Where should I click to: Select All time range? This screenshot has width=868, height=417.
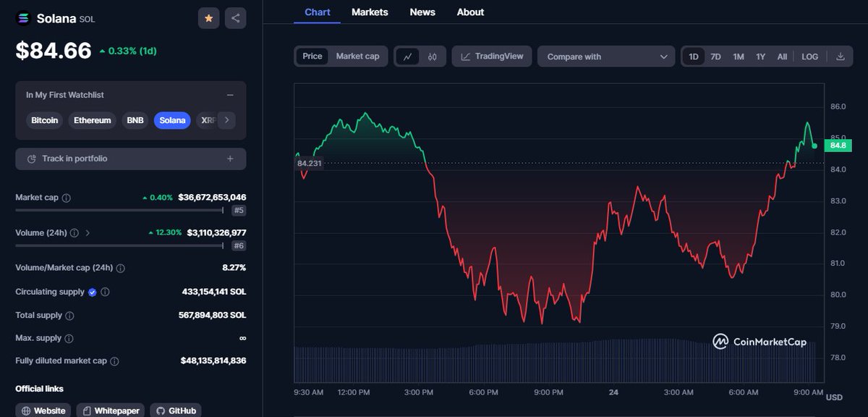point(782,56)
